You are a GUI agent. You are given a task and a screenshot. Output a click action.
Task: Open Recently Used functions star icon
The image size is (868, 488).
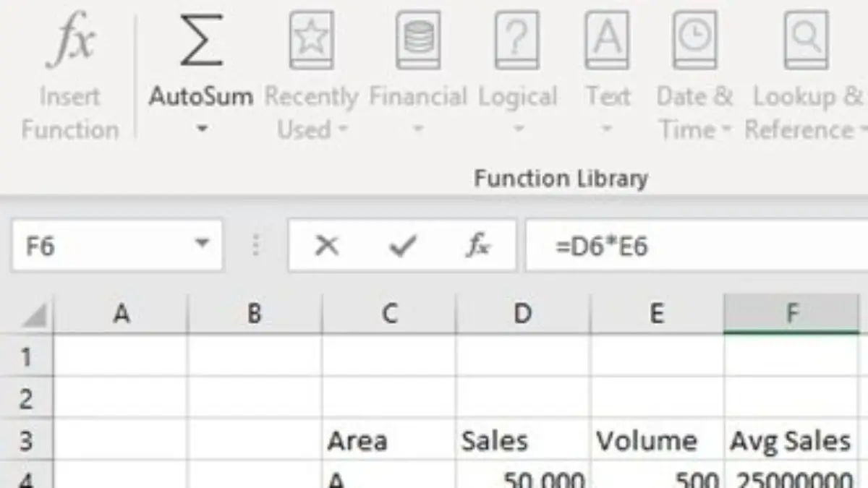(x=311, y=40)
